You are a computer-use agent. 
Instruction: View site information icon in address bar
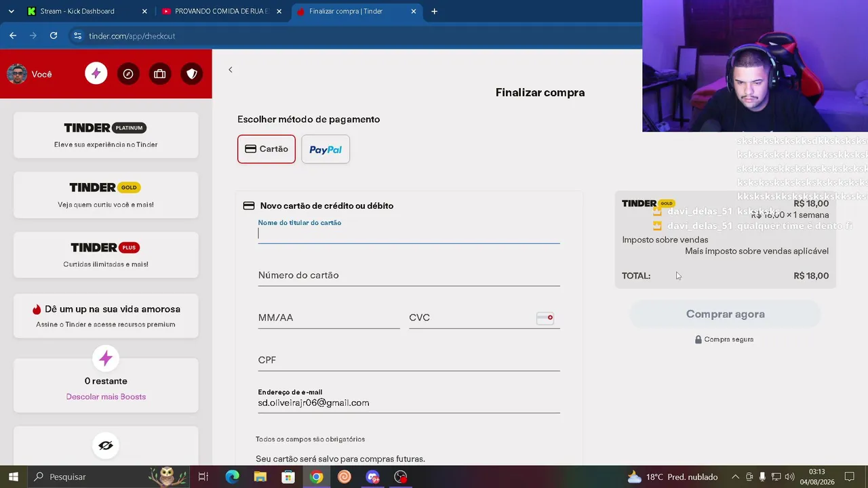(x=77, y=36)
